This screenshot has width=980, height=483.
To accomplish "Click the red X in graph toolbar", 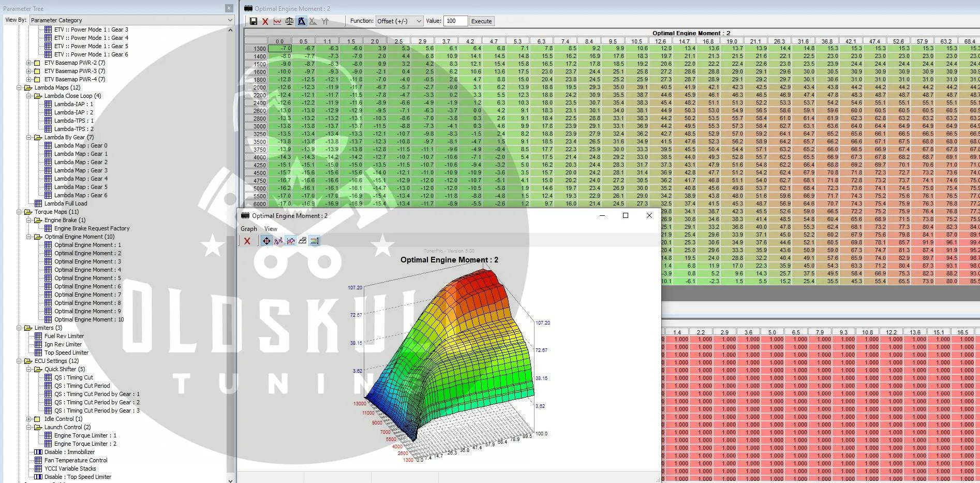I will [x=247, y=241].
